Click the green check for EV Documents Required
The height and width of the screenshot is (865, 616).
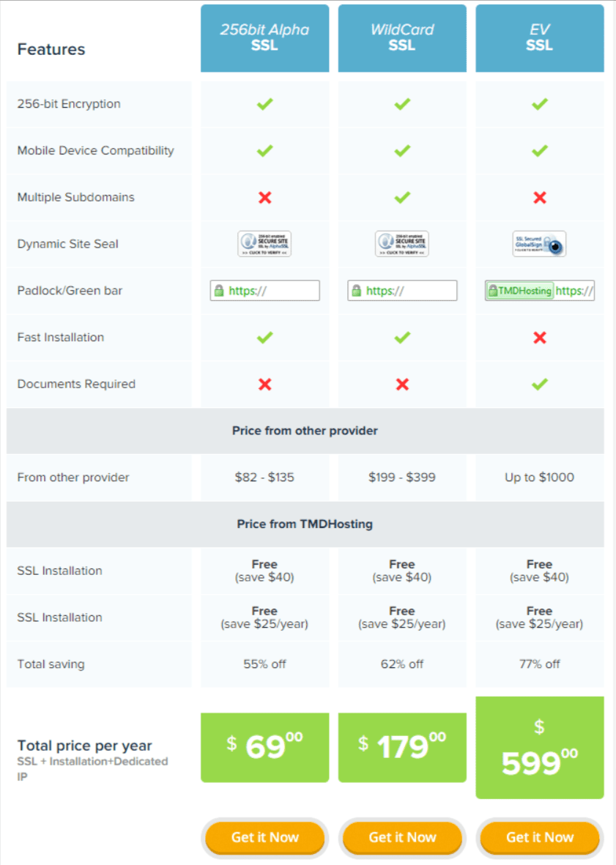click(540, 384)
